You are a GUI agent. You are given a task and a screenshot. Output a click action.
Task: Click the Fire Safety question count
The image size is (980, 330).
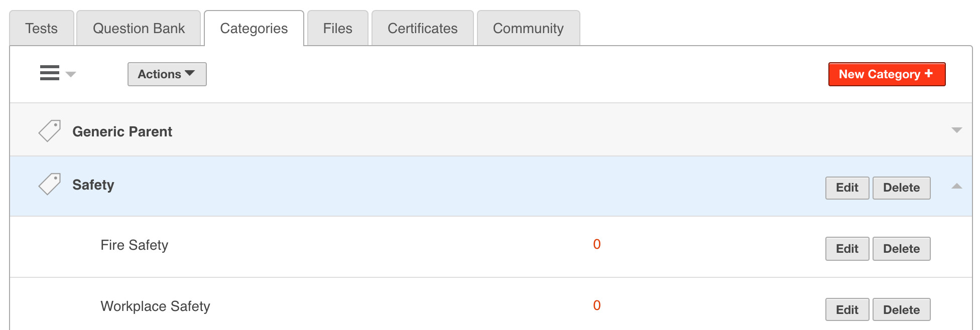(596, 244)
